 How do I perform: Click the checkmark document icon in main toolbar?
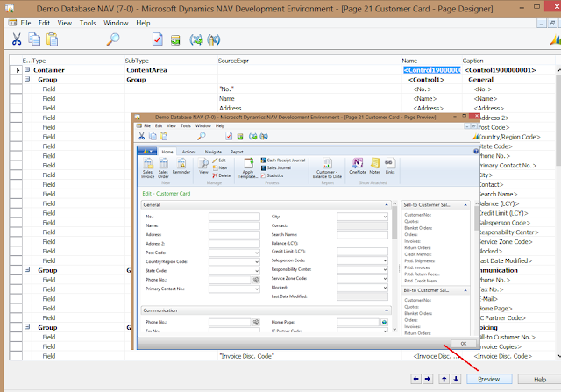(158, 39)
